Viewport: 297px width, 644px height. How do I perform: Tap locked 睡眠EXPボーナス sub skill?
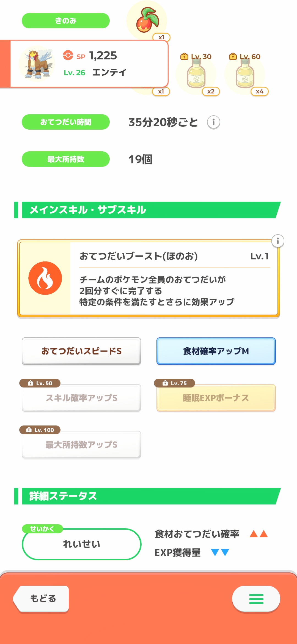pyautogui.click(x=216, y=398)
